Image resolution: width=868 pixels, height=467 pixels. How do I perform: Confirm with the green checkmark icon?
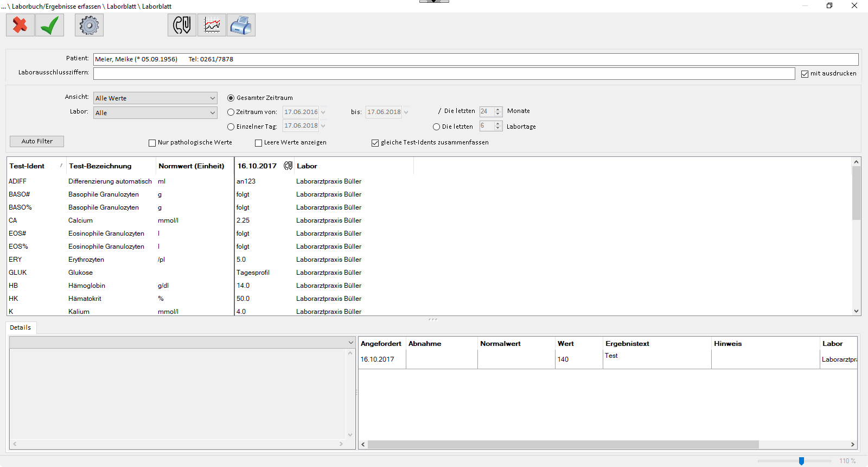click(x=49, y=25)
